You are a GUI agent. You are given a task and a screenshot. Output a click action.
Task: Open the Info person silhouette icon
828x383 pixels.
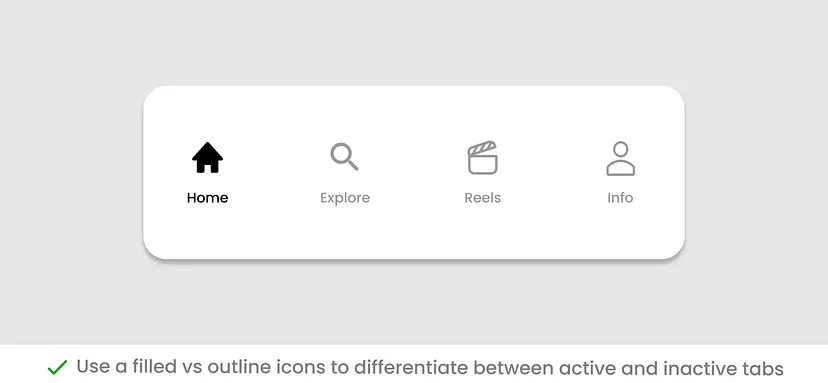coord(620,158)
